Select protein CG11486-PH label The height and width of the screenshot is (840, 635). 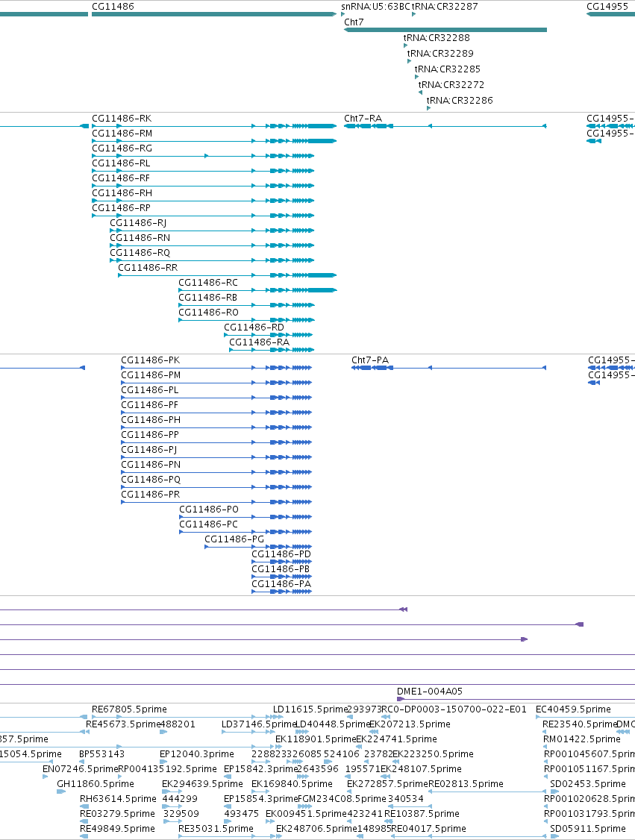pos(151,420)
